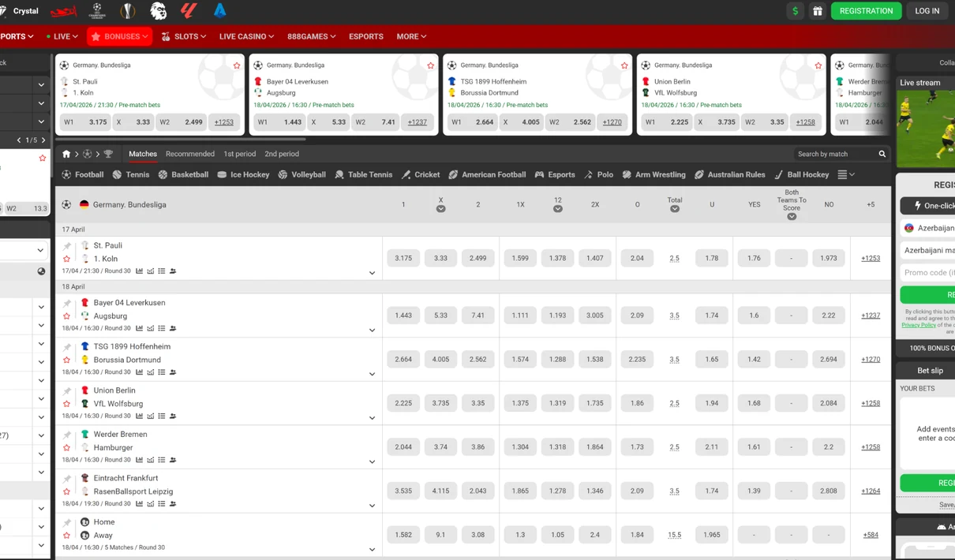
Task: Click the featured matches horizontal scrollbar
Action: pos(181,140)
